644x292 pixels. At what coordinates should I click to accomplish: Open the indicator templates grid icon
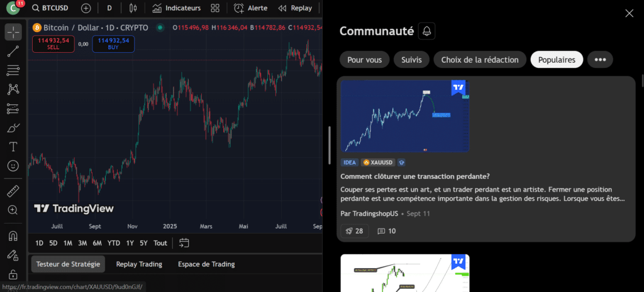[x=215, y=8]
